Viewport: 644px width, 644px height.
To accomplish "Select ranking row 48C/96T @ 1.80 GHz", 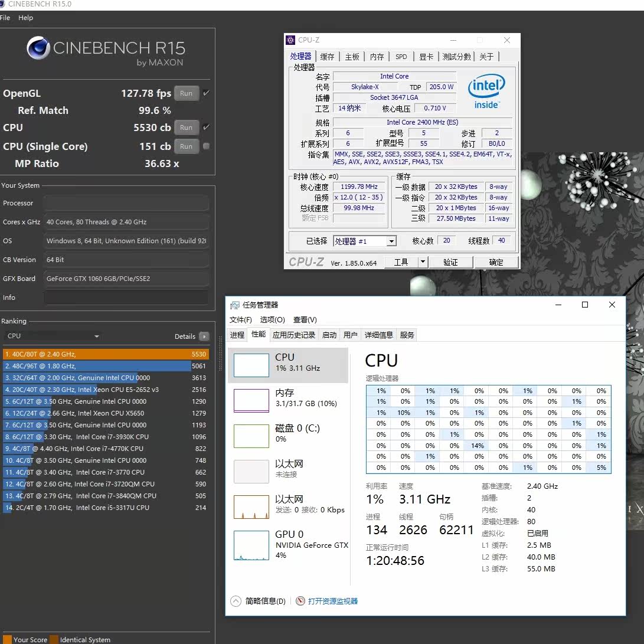I will tap(106, 366).
